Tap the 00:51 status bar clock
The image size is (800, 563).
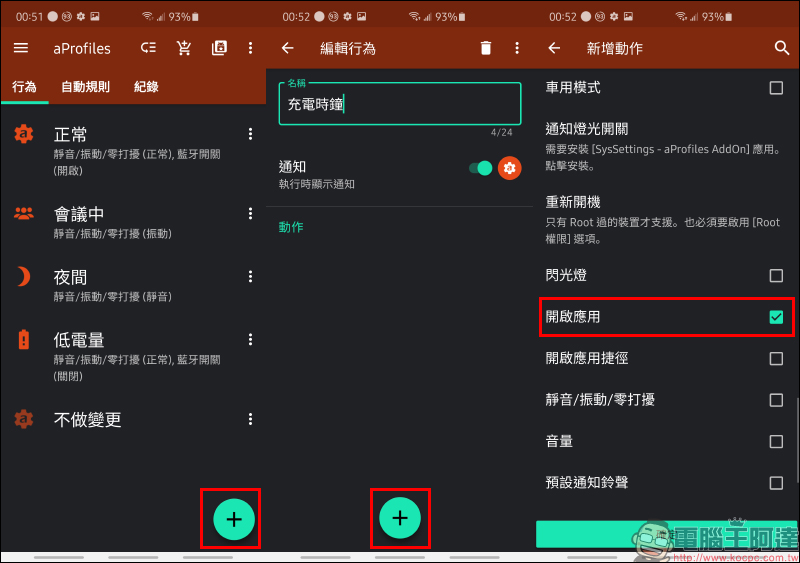coord(30,17)
